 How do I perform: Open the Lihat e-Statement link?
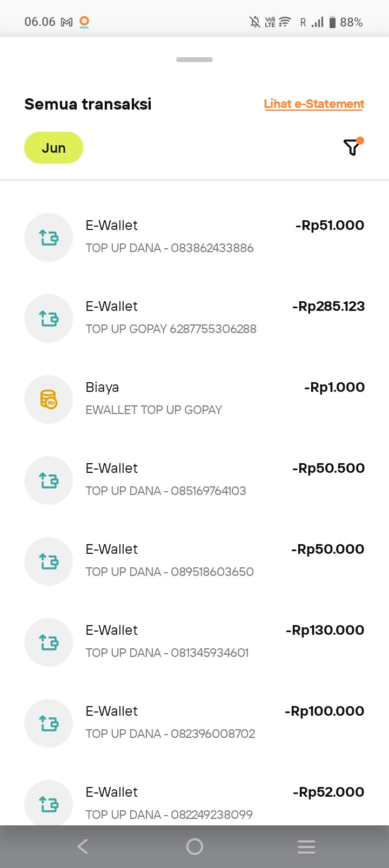point(314,104)
